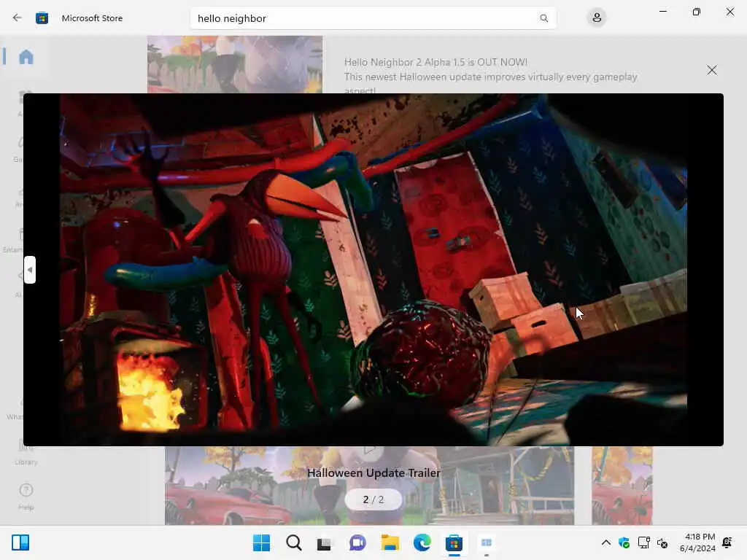Click the Microsoft Store logo icon
This screenshot has width=747, height=560.
(42, 18)
